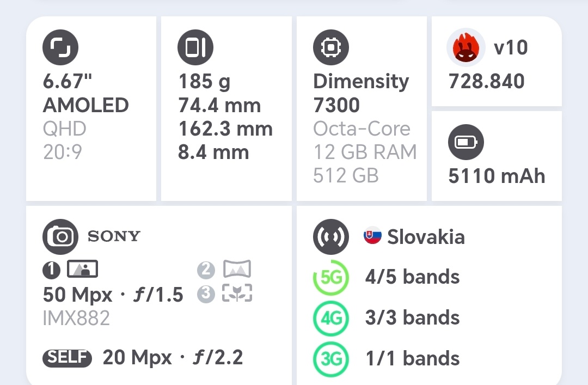588x385 pixels.
Task: Click the AMOLED display icon
Action: point(60,47)
